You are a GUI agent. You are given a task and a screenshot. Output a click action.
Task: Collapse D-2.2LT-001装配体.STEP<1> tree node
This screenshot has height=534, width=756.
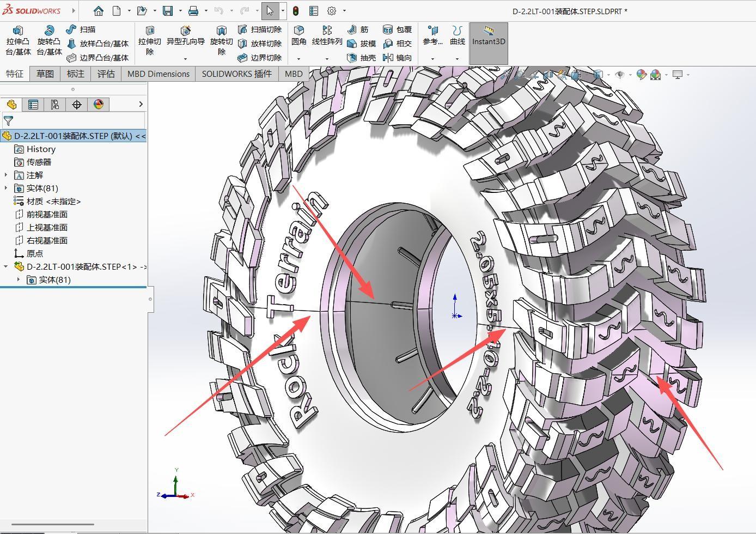[x=6, y=266]
